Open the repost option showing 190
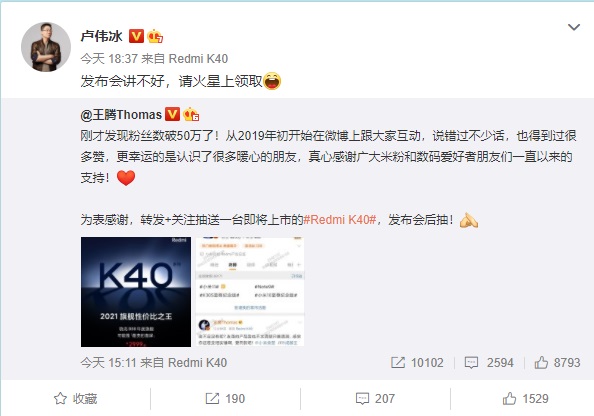Image resolution: width=594 pixels, height=416 pixels. (225, 399)
